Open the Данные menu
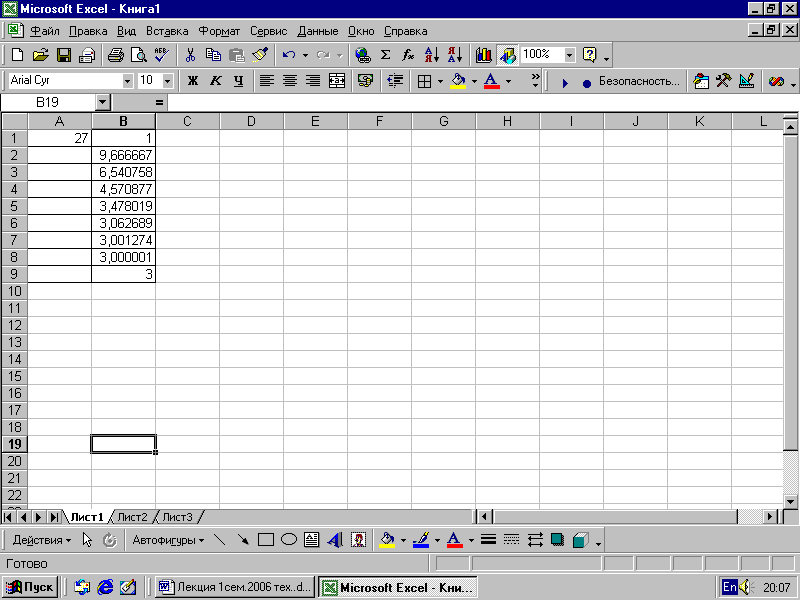800x600 pixels. [x=317, y=31]
